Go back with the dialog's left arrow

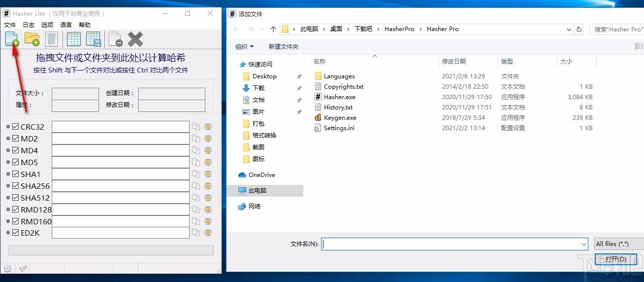[x=236, y=29]
